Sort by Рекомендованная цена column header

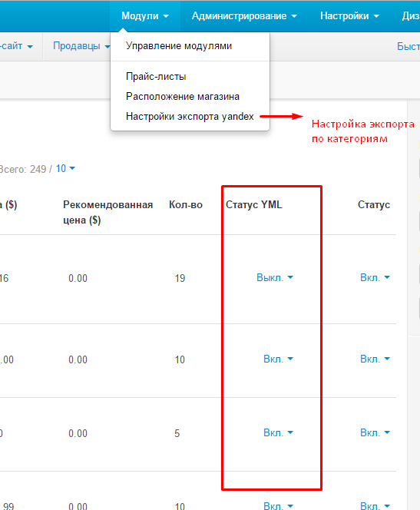[107, 213]
